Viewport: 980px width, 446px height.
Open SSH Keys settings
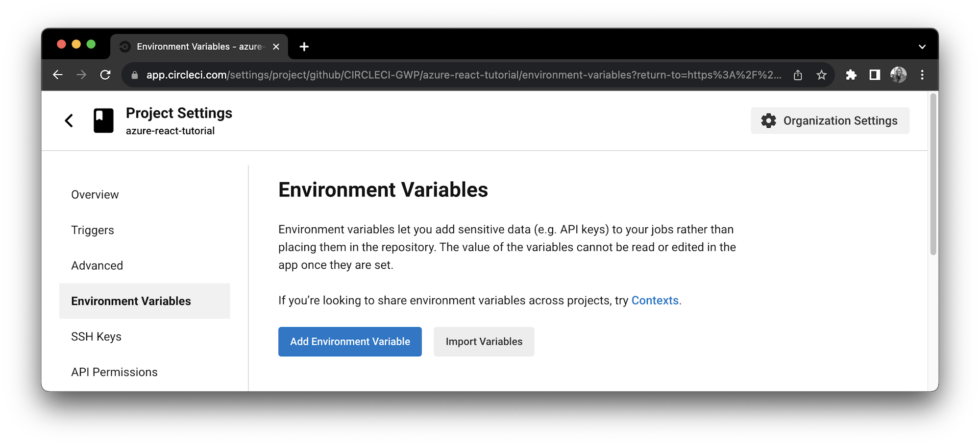[97, 336]
